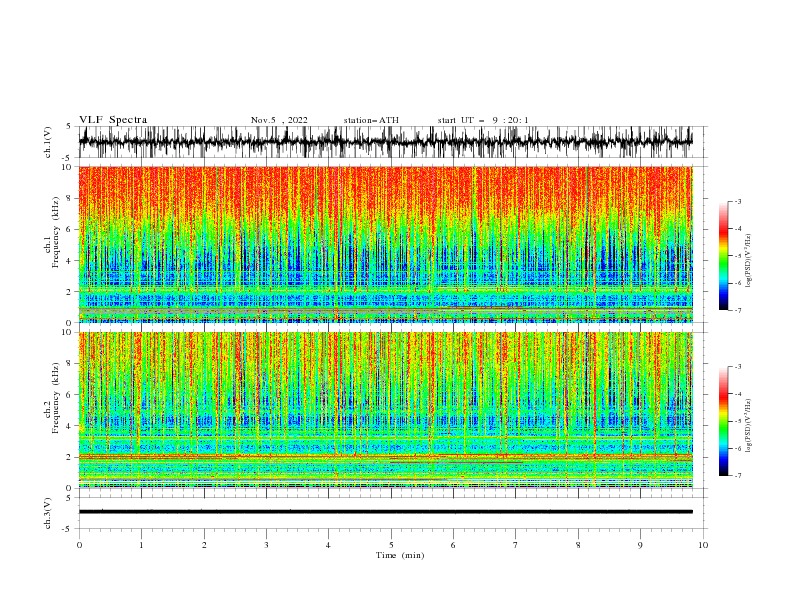Click the "Time (min)" axis title
The width and height of the screenshot is (792, 612).
400,555
